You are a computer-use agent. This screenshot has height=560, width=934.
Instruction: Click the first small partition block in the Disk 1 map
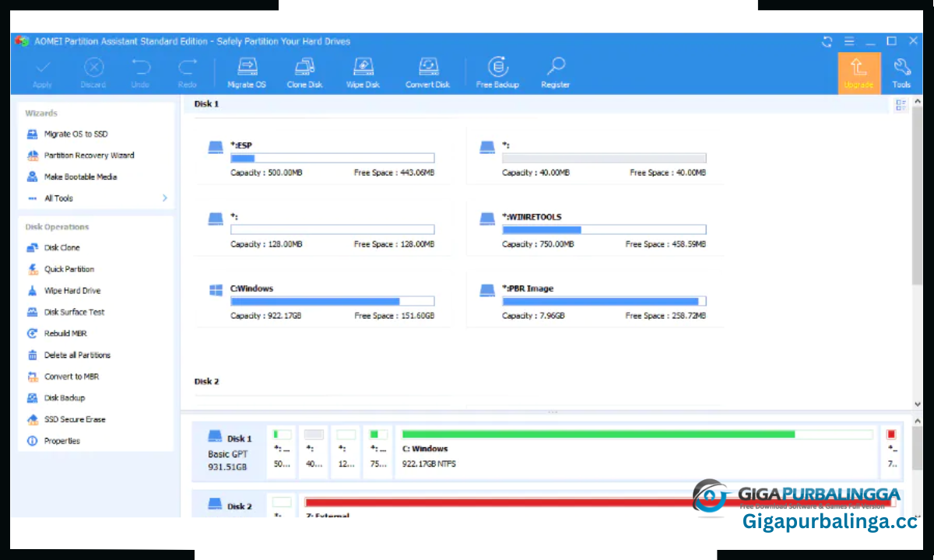coord(282,451)
